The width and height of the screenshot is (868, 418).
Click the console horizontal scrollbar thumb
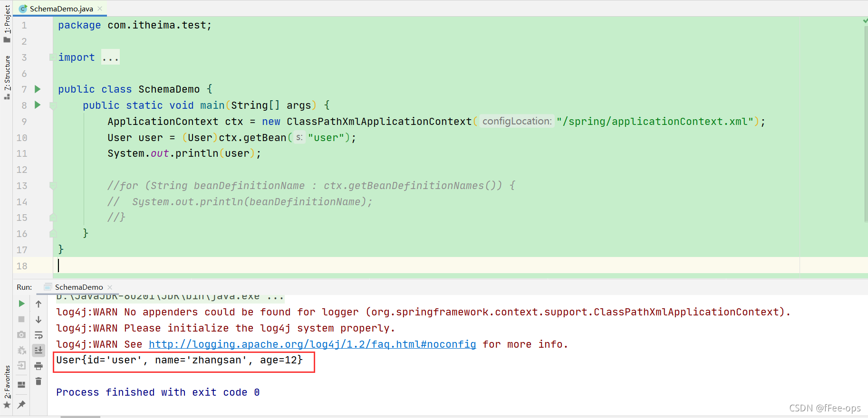[x=80, y=417]
